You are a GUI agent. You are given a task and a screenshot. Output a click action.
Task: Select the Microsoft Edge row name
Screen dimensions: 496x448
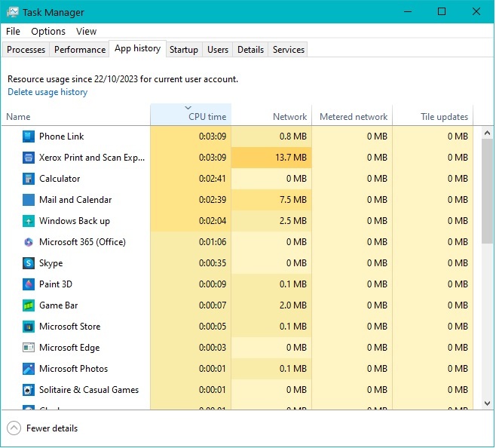click(69, 348)
